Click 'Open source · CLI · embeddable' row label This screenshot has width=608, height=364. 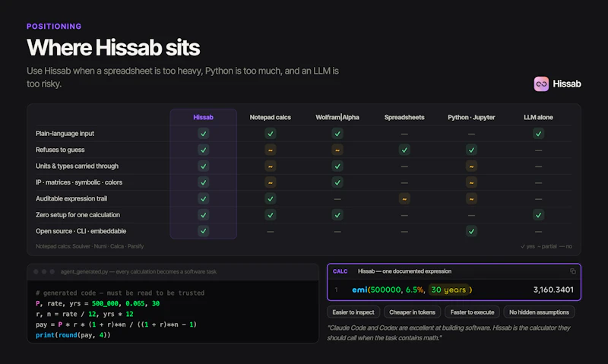pyautogui.click(x=81, y=231)
